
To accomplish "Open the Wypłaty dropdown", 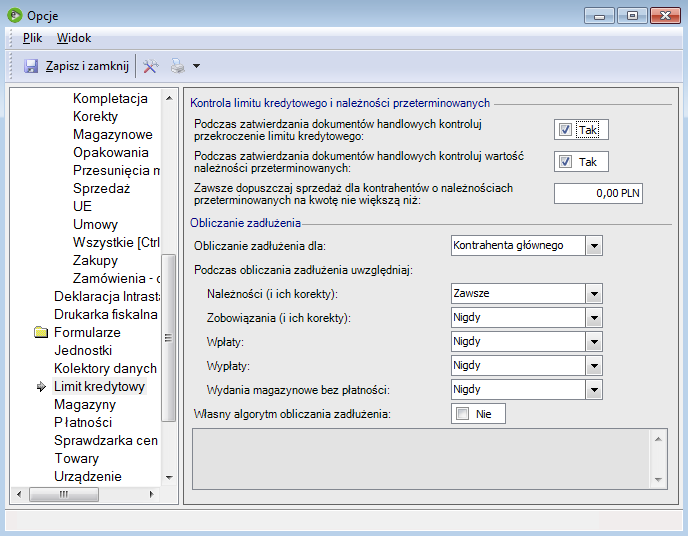I will tap(594, 365).
